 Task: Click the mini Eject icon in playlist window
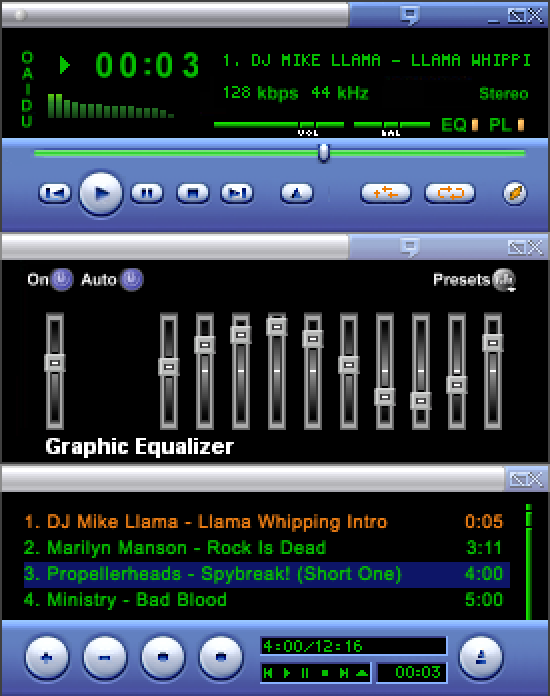tap(362, 673)
